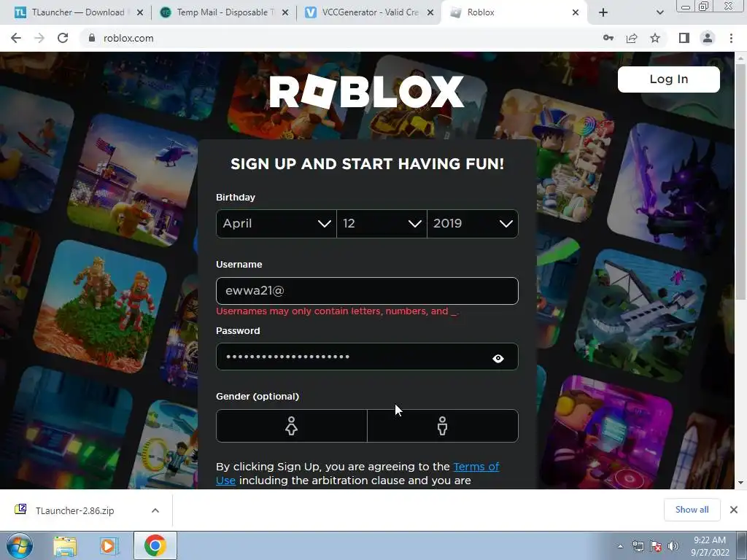Viewport: 747px width, 560px height.
Task: Click the page vertical scrollbar
Action: [x=740, y=181]
